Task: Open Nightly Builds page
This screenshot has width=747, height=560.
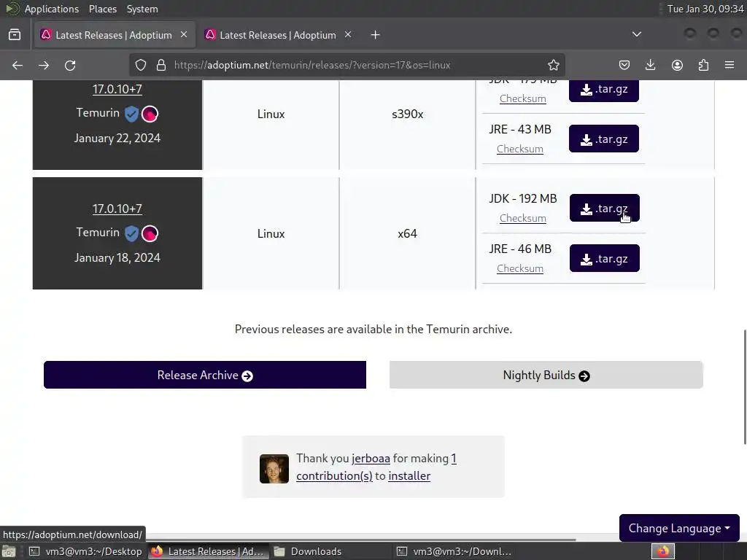Action: (x=546, y=376)
